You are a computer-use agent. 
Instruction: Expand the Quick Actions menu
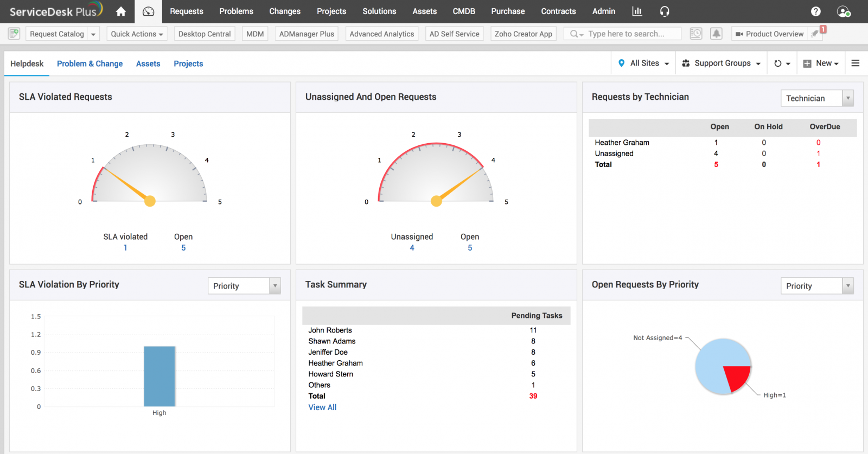point(137,34)
